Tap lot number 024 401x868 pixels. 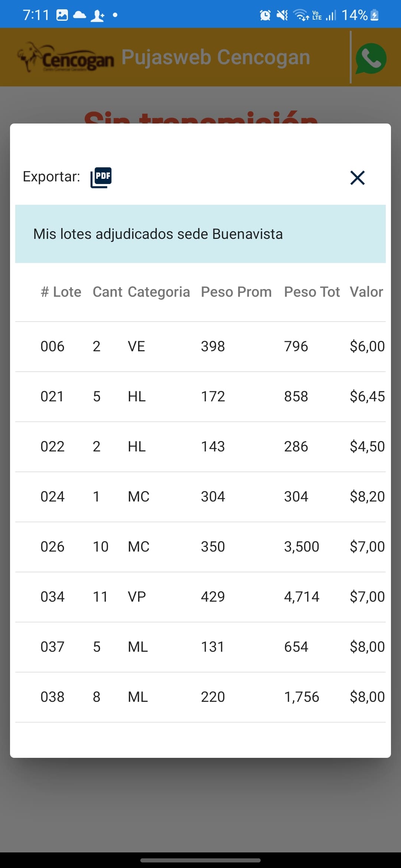click(52, 497)
